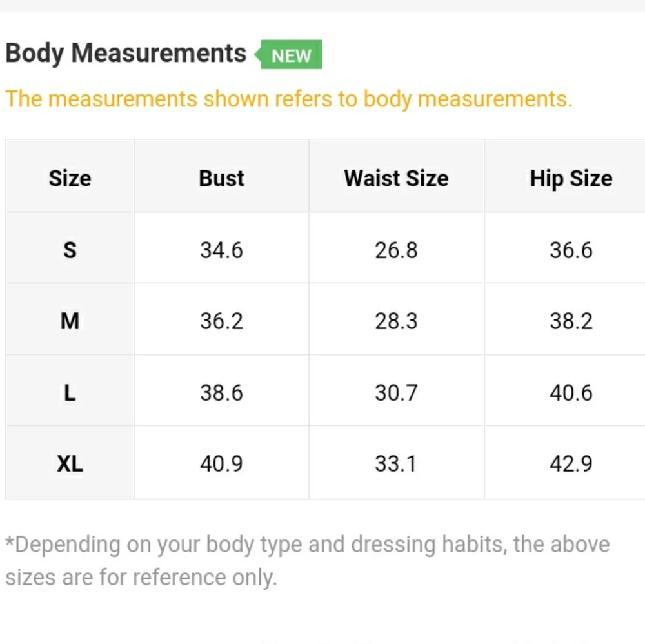Click the 34.6 bust value
645x644 pixels.
point(222,250)
